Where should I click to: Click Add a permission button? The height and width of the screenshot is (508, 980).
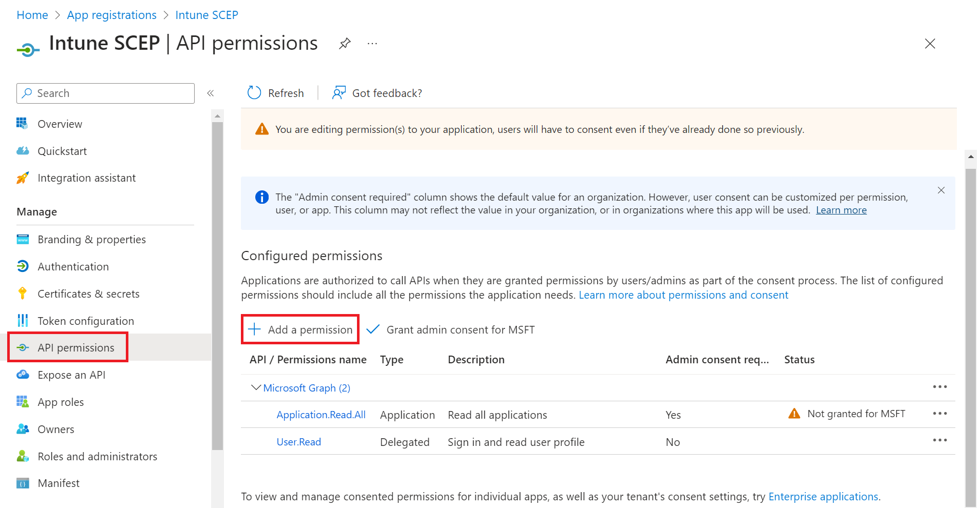click(300, 329)
